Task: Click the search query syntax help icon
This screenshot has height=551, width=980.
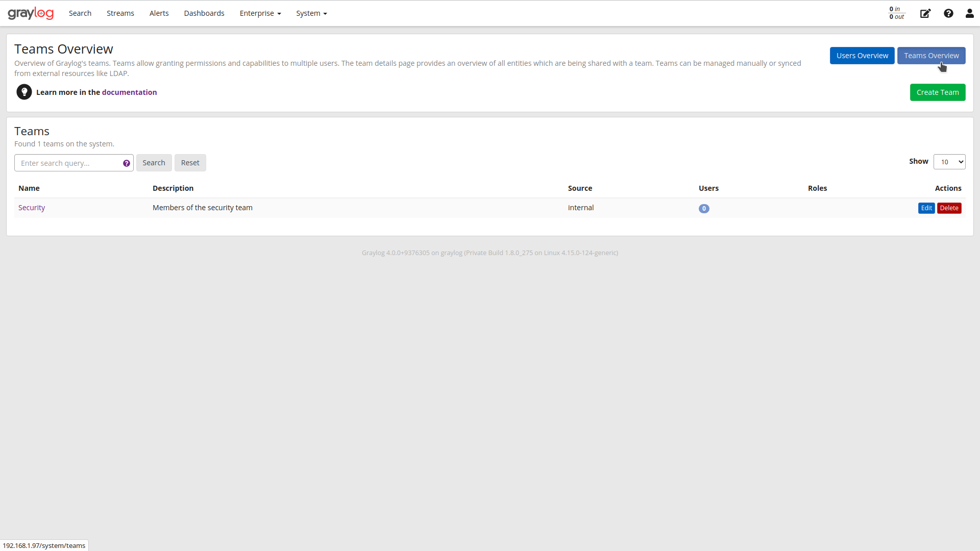Action: tap(126, 163)
